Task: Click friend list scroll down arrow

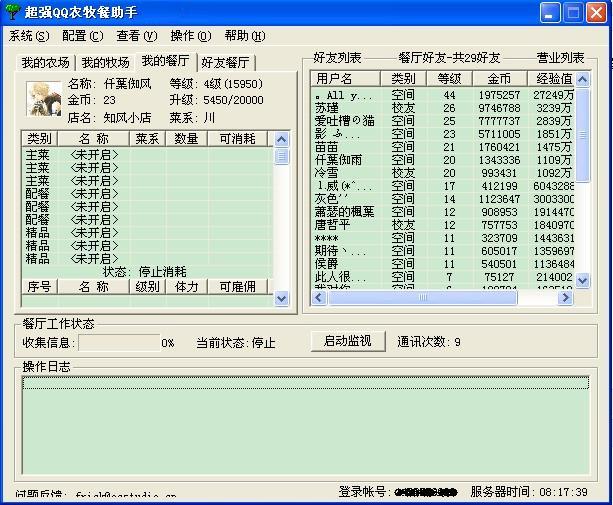Action: pos(583,280)
